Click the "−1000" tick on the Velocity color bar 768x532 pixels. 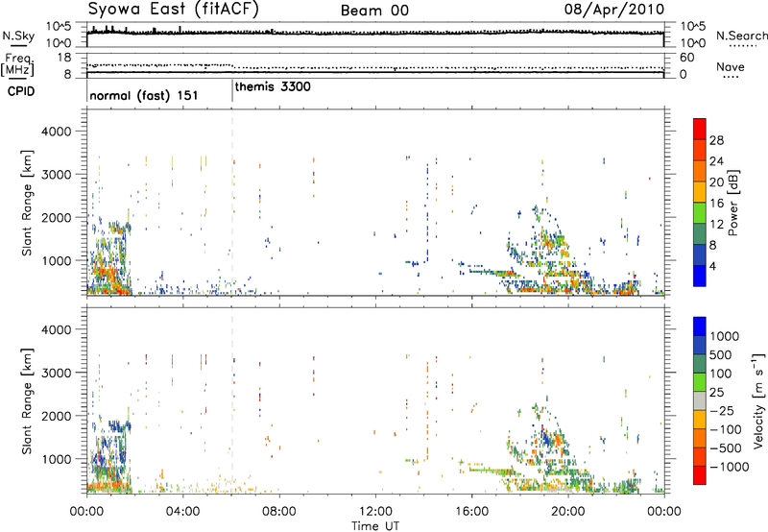click(729, 467)
